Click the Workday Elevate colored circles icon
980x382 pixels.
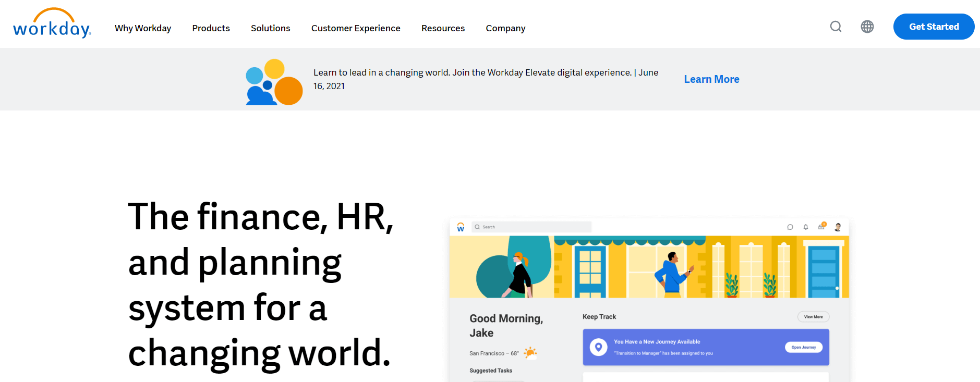274,82
